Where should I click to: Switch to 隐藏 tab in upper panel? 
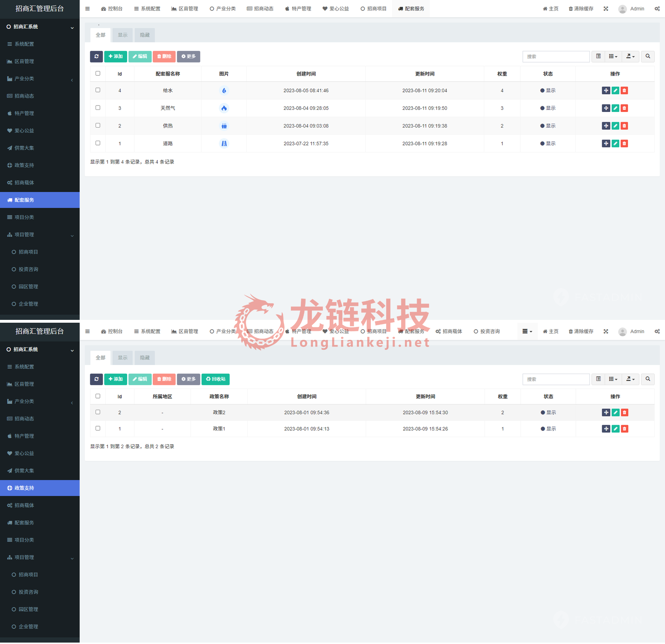(145, 35)
